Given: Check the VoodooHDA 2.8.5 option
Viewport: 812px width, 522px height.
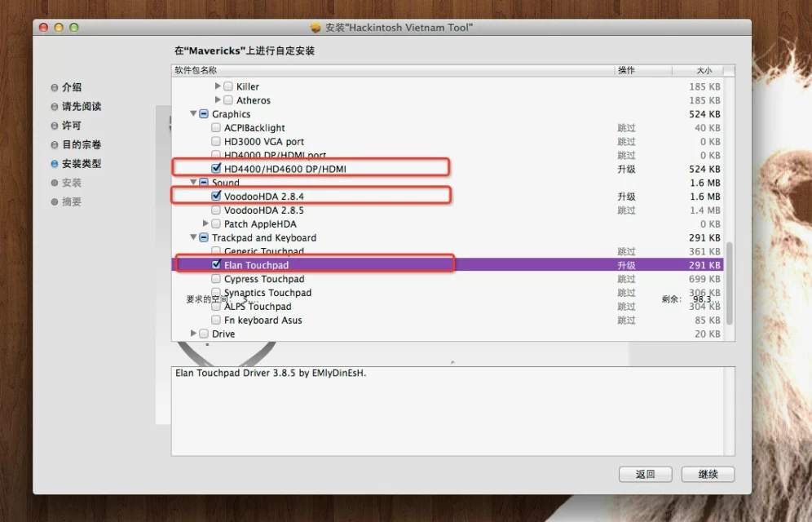Looking at the screenshot, I should [216, 210].
